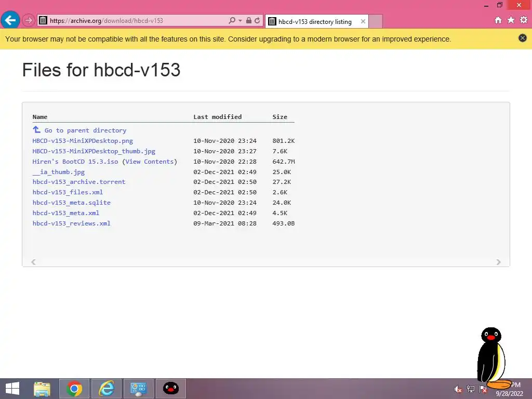Click the security lock icon
Image resolution: width=532 pixels, height=399 pixels.
pyautogui.click(x=249, y=20)
